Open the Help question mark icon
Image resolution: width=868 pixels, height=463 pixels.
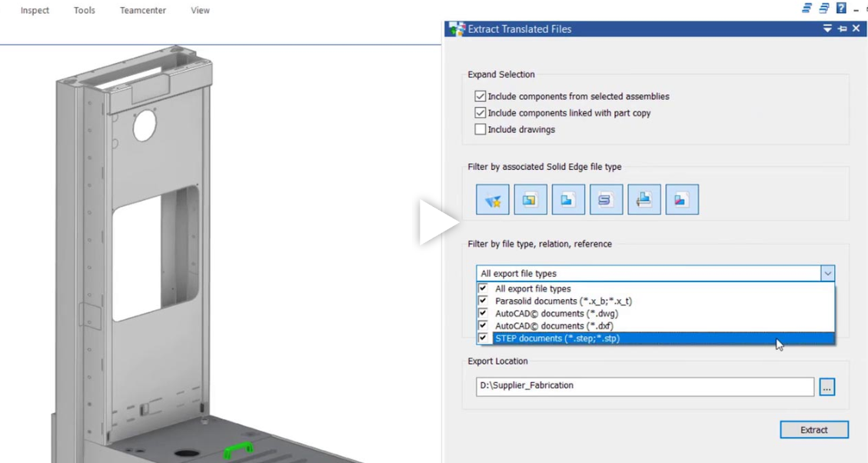tap(841, 8)
